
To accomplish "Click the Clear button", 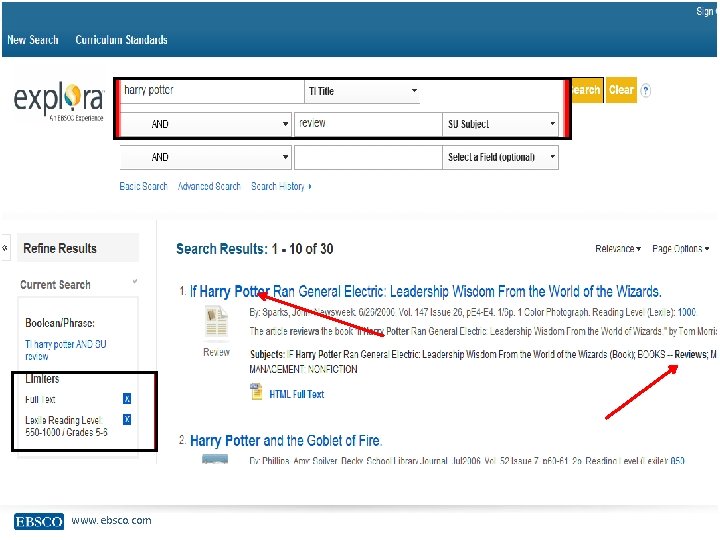I will (x=621, y=90).
